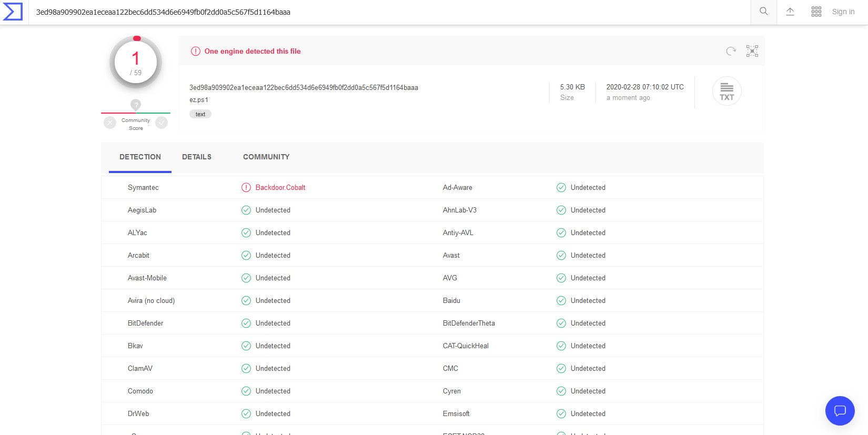Viewport: 868px width, 435px height.
Task: Click the Emsisoft engine name
Action: [x=456, y=413]
